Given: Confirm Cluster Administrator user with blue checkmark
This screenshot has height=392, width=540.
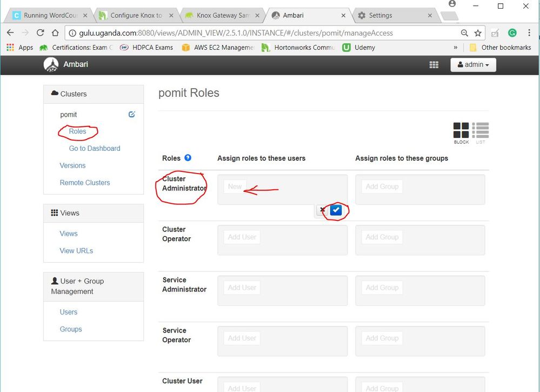Looking at the screenshot, I should pos(336,210).
